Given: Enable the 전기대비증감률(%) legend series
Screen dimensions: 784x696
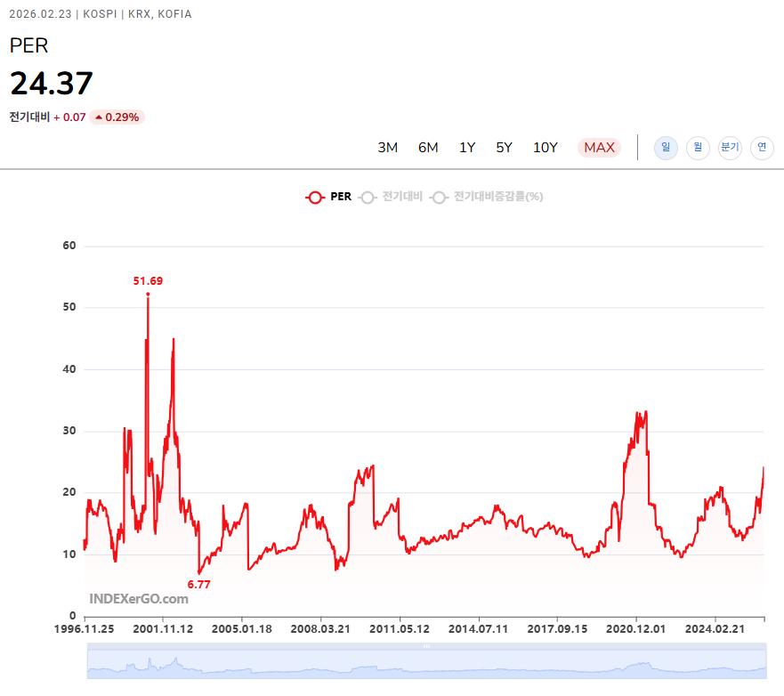Looking at the screenshot, I should pyautogui.click(x=487, y=197).
